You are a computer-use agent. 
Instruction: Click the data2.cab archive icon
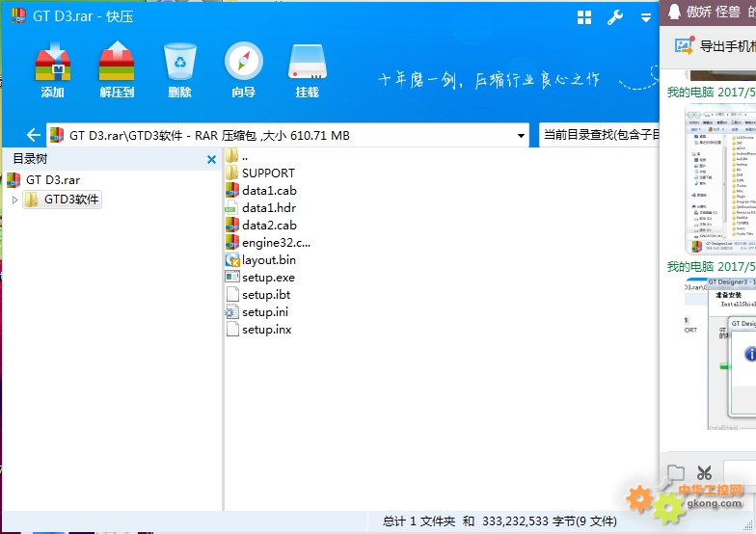232,225
